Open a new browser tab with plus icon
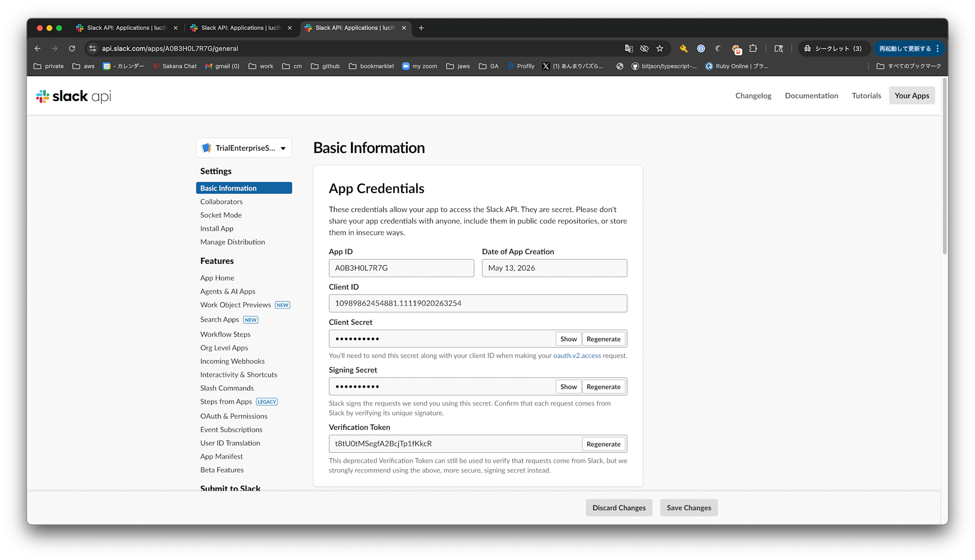The height and width of the screenshot is (560, 975). point(421,28)
